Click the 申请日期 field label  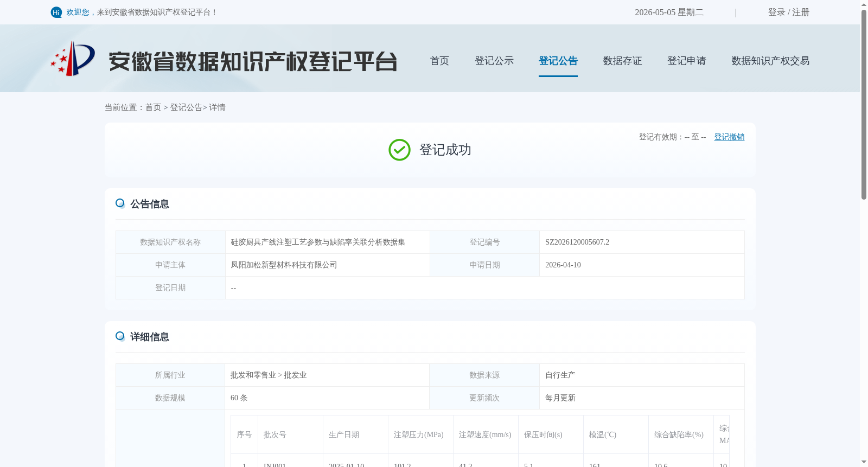click(x=484, y=265)
